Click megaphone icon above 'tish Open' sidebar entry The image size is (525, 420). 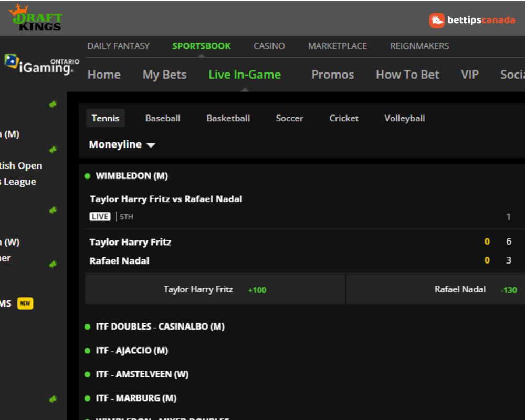coord(53,150)
